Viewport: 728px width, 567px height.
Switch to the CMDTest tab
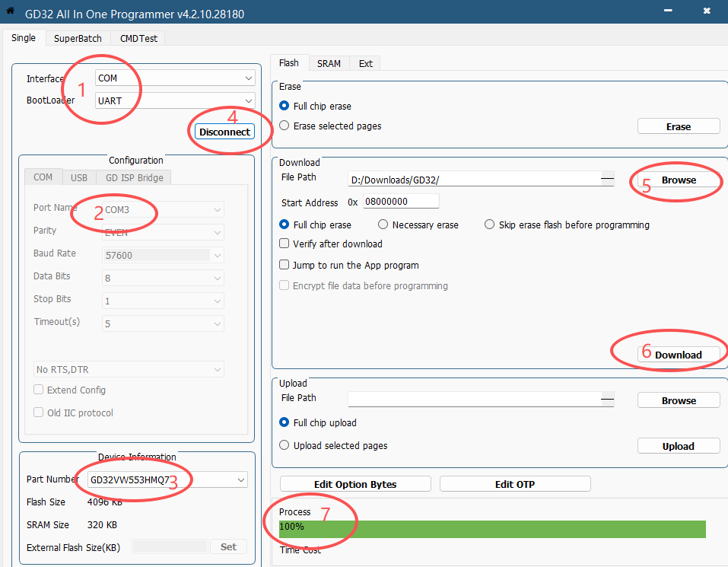pos(138,39)
